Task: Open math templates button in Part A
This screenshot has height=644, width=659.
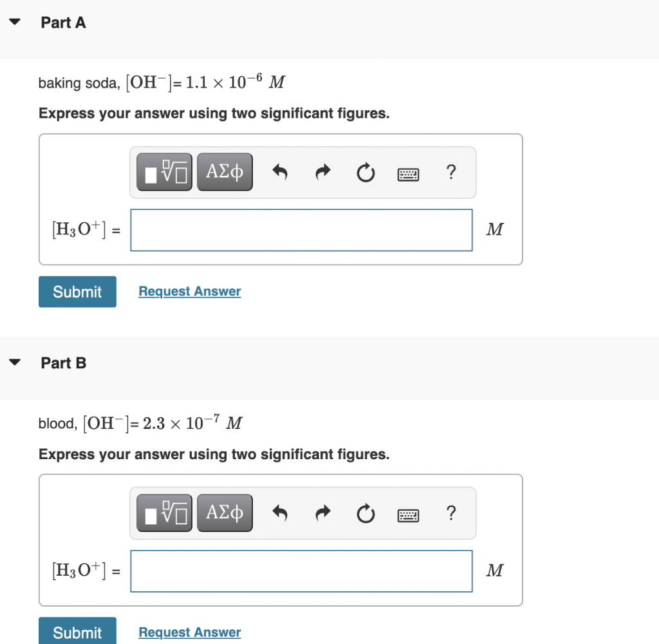Action: 164,172
